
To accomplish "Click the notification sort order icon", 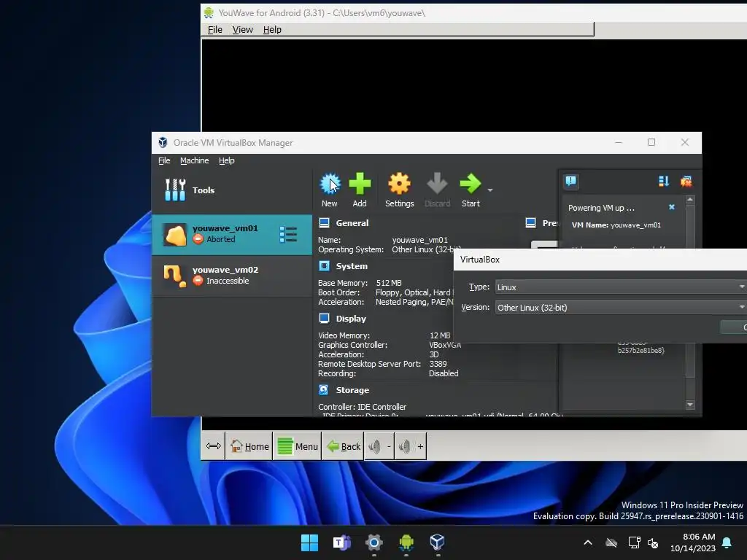I will pyautogui.click(x=664, y=181).
